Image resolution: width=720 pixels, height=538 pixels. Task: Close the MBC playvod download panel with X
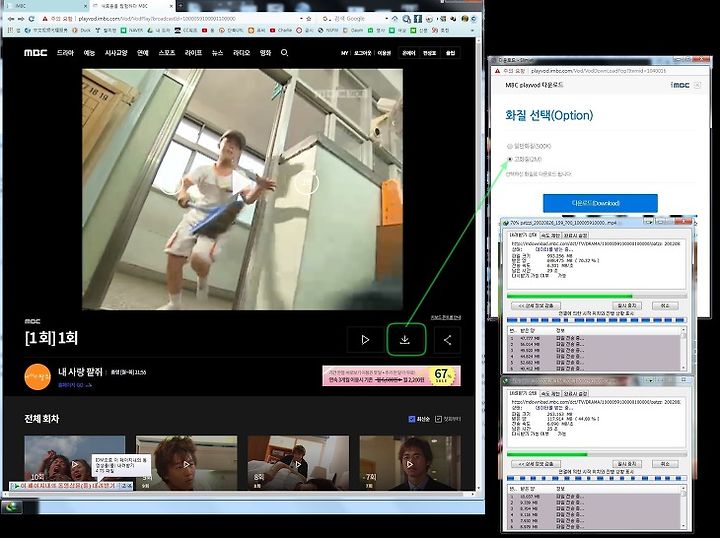click(698, 85)
